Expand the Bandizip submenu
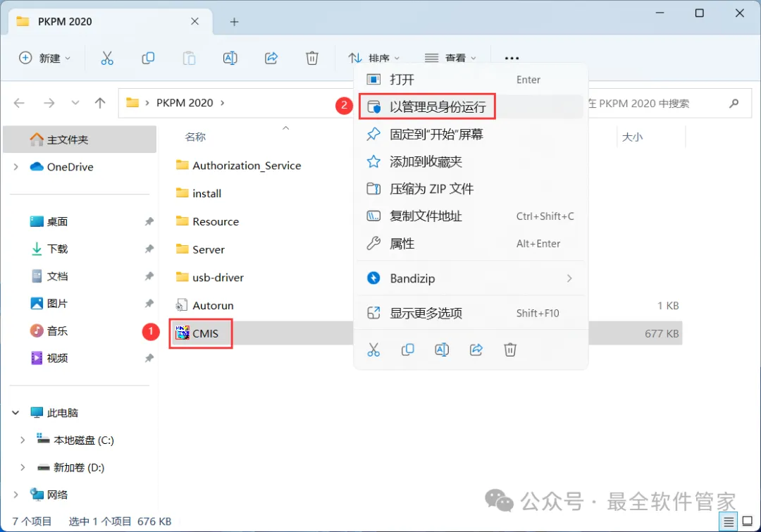The image size is (761, 532). [569, 278]
